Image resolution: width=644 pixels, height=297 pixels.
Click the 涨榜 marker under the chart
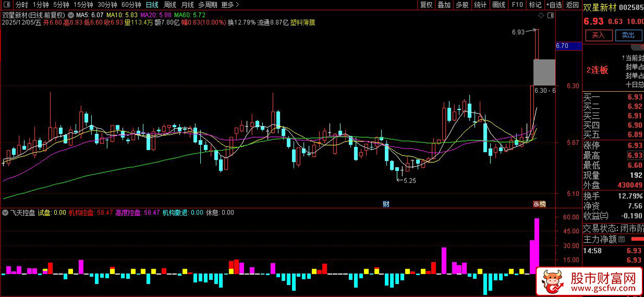[x=539, y=204]
